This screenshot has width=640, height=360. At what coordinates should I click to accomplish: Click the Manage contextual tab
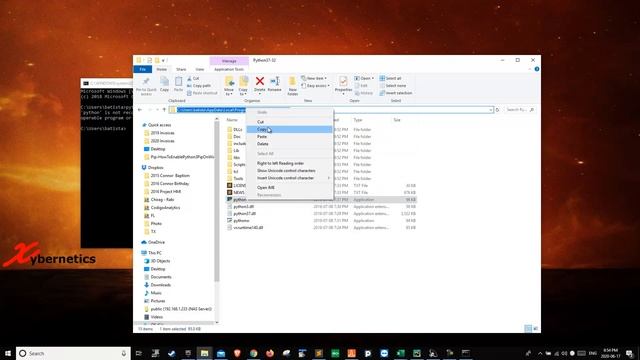coord(229,61)
